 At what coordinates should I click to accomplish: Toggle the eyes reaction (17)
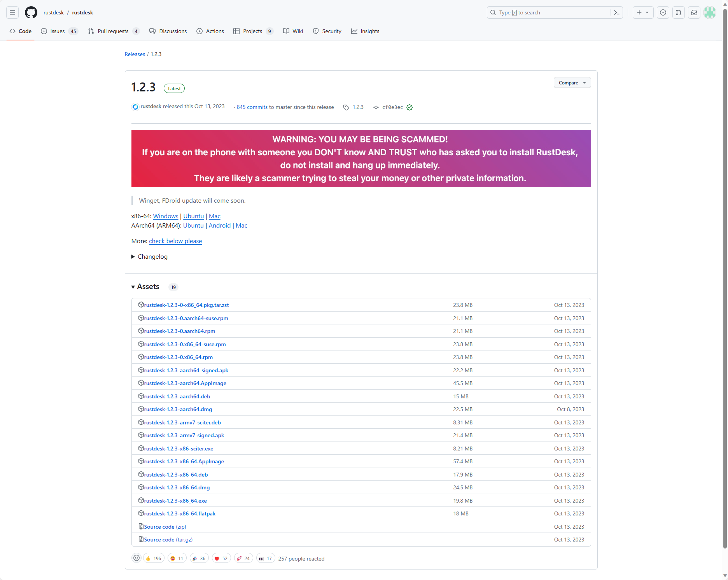click(x=266, y=558)
